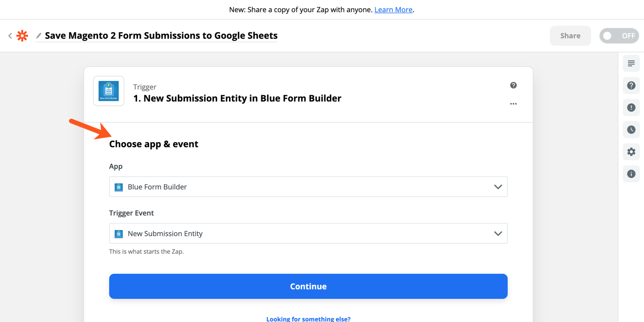This screenshot has width=644, height=322.
Task: Navigate back with the left chevron arrow
Action: tap(10, 35)
